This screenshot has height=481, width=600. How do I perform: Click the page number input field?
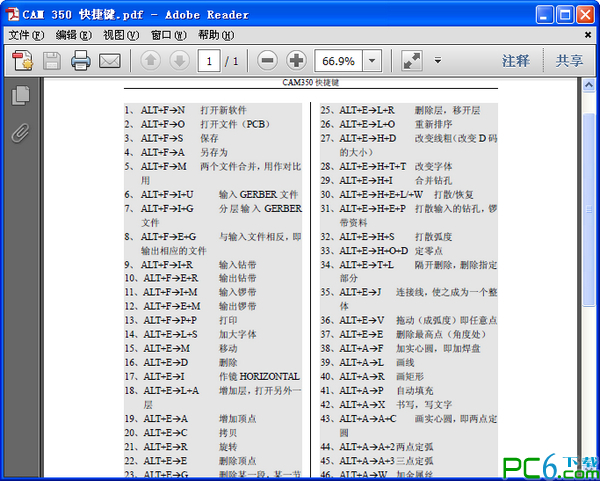[210, 61]
